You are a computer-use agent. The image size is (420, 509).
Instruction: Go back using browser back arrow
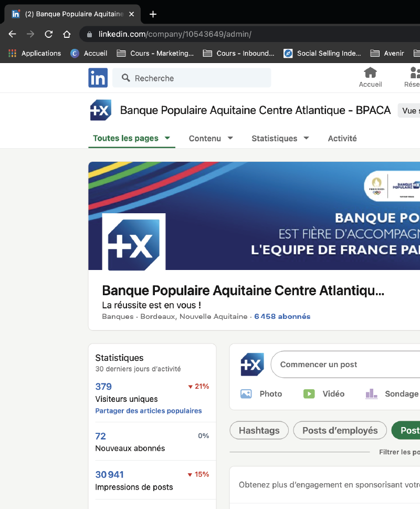tap(13, 34)
